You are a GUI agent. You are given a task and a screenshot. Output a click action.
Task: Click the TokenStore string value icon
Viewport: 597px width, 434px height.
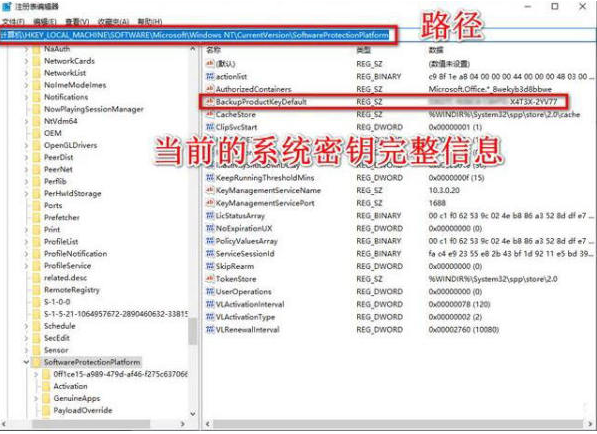click(x=210, y=279)
